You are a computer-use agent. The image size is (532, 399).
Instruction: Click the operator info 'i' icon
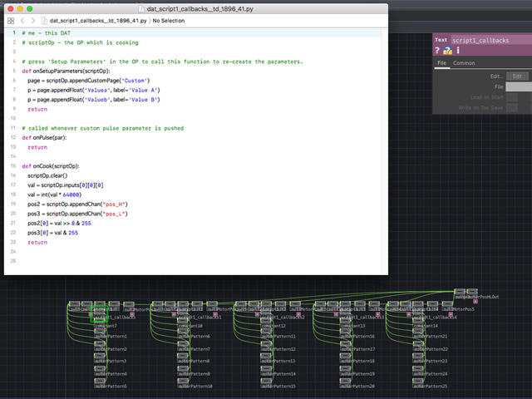click(458, 51)
